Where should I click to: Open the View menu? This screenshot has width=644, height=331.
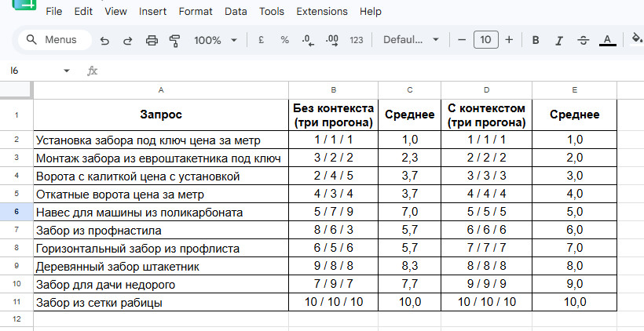pos(115,12)
